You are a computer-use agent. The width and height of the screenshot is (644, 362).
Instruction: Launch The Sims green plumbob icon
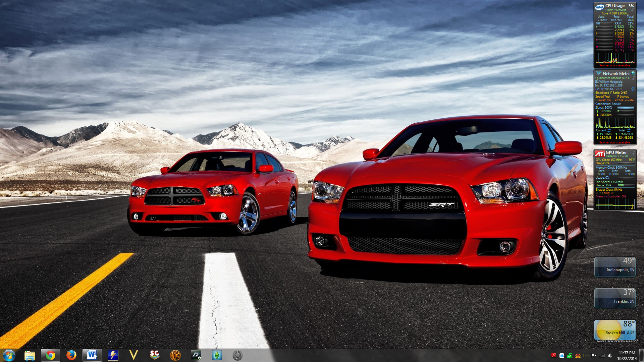pos(217,355)
